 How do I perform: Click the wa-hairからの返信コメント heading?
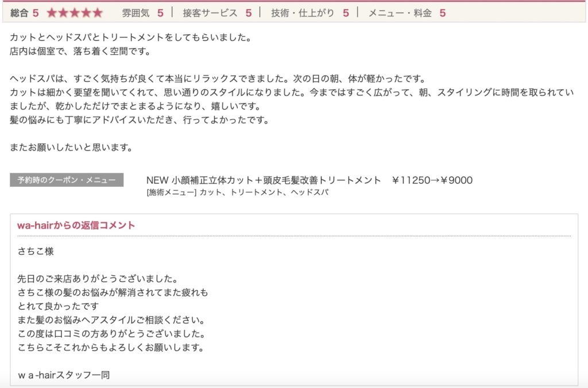[x=76, y=225]
